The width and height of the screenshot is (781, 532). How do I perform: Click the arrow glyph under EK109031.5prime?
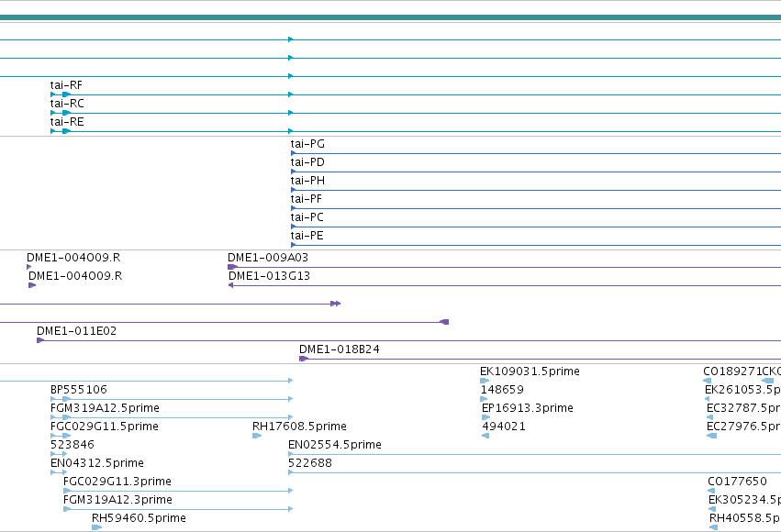[x=485, y=381]
